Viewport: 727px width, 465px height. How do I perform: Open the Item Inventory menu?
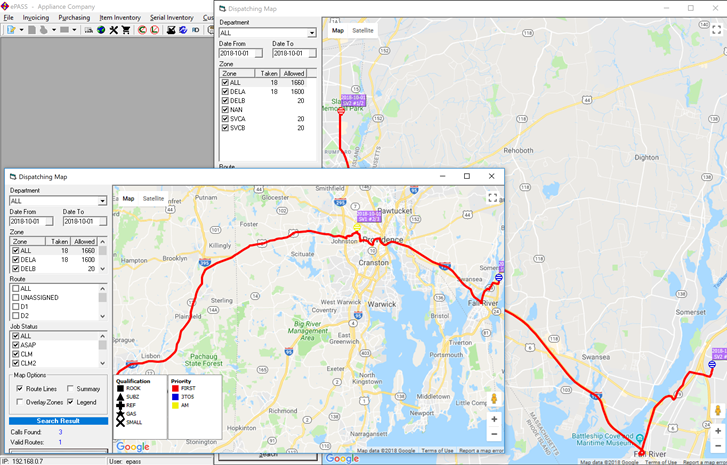[120, 18]
